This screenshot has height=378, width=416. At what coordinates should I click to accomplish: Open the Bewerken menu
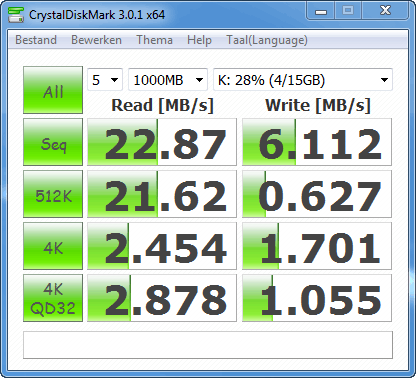click(96, 40)
